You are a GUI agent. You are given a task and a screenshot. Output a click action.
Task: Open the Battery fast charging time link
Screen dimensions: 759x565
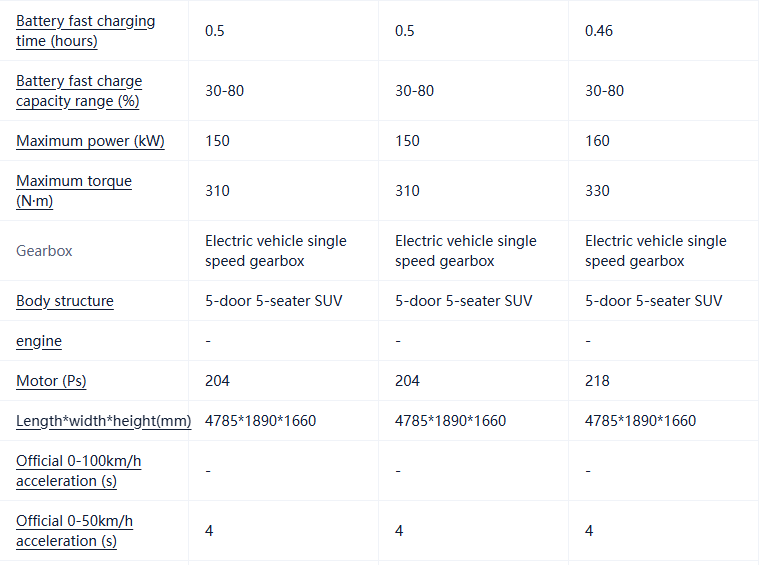tap(85, 31)
